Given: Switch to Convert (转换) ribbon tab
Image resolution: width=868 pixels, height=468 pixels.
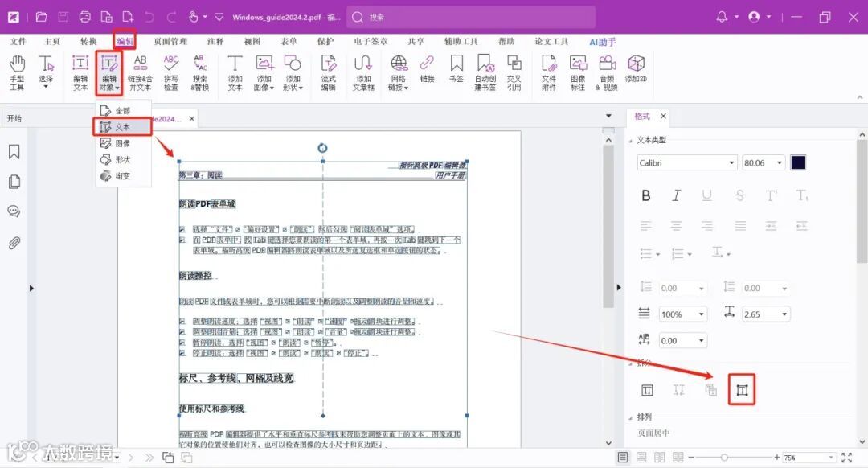Looking at the screenshot, I should tap(88, 42).
